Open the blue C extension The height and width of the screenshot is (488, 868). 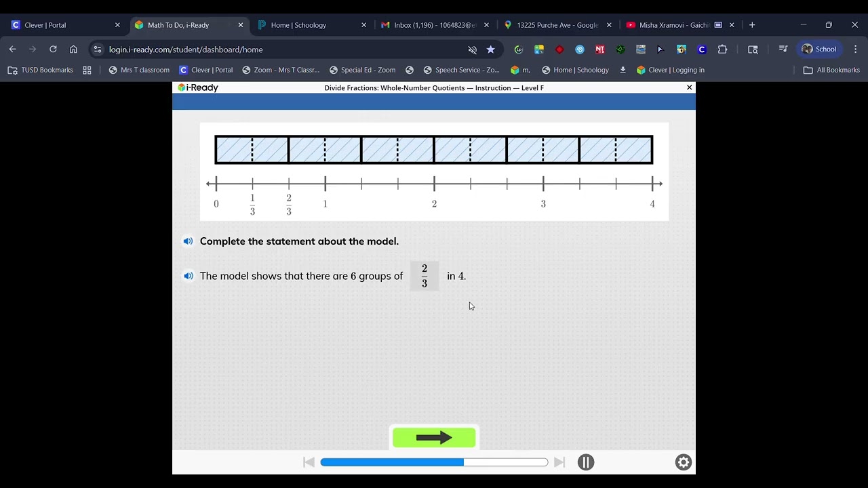pyautogui.click(x=702, y=49)
